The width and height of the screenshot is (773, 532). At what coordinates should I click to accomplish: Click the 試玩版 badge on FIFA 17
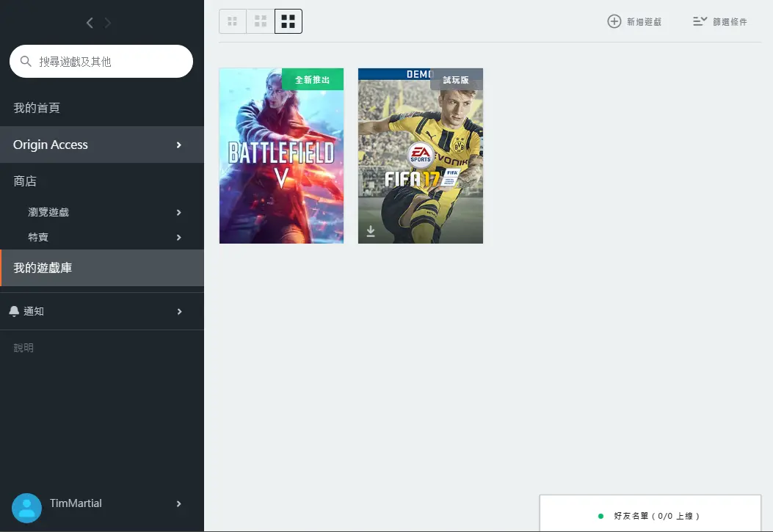[456, 79]
